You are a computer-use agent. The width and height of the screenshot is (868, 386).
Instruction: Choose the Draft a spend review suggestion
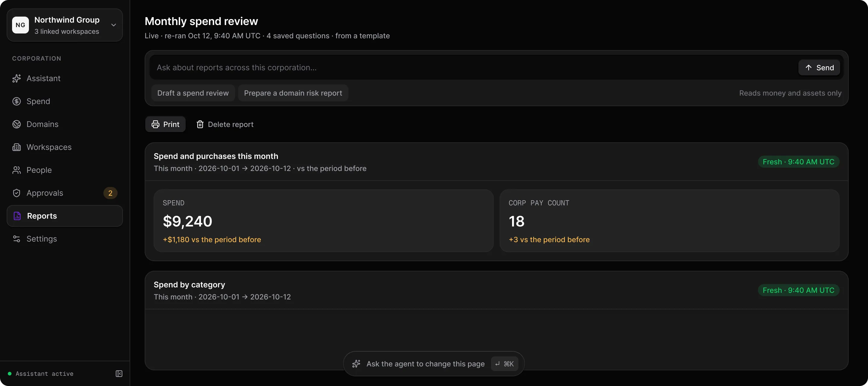pyautogui.click(x=193, y=93)
